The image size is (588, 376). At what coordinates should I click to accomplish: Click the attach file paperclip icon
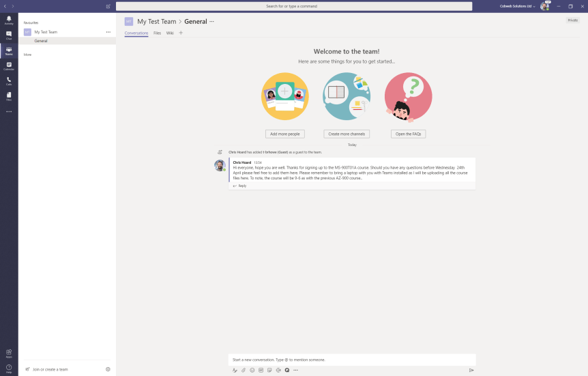tap(244, 370)
